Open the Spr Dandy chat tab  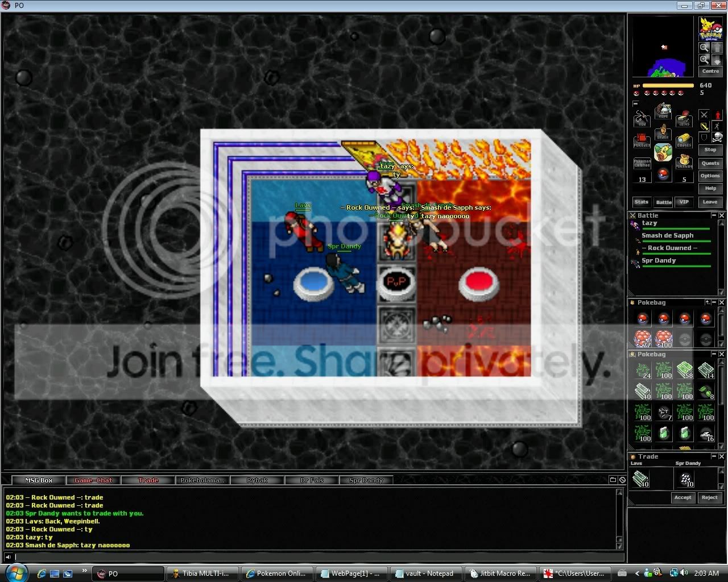coord(366,480)
